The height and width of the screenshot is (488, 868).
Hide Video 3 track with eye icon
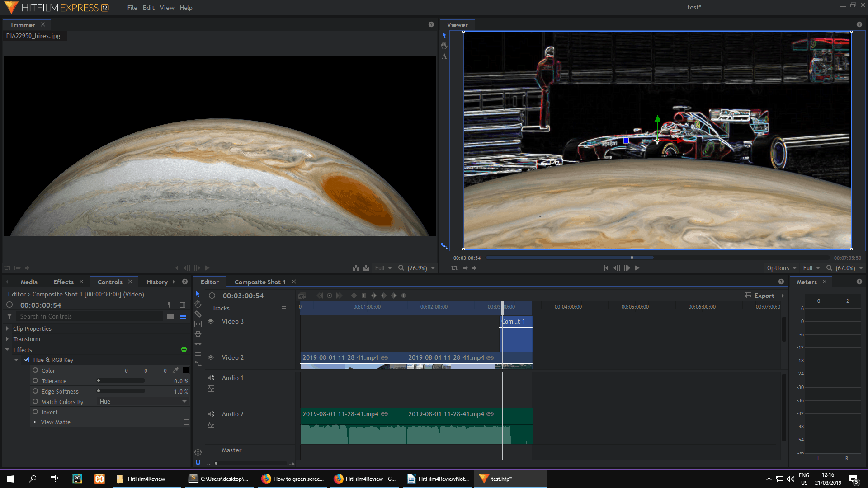coord(211,321)
